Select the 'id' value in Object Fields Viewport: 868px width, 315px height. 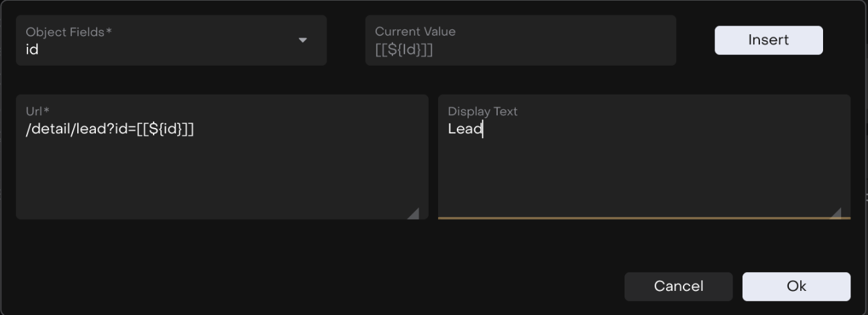tap(32, 50)
